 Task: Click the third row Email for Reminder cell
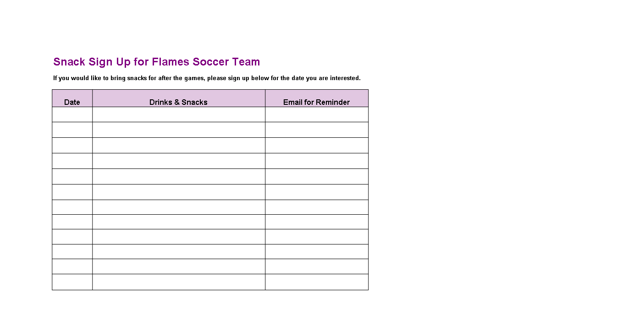click(x=317, y=146)
